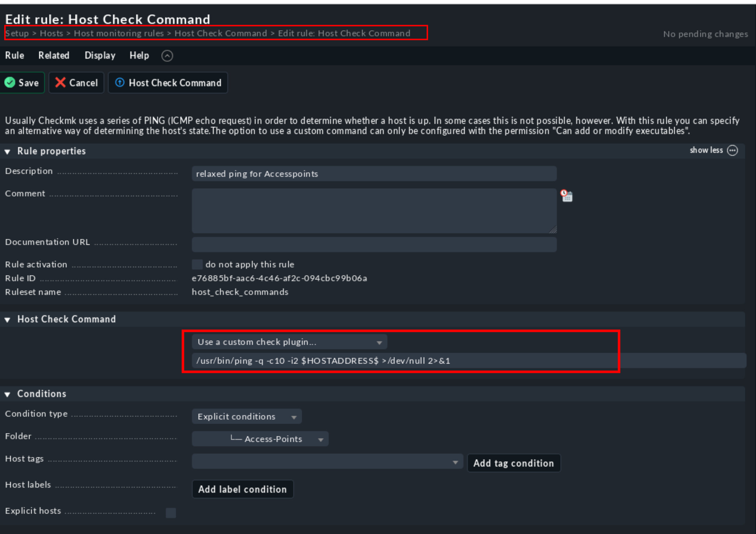Click the red X Cancel icon
The width and height of the screenshot is (756, 534).
60,82
